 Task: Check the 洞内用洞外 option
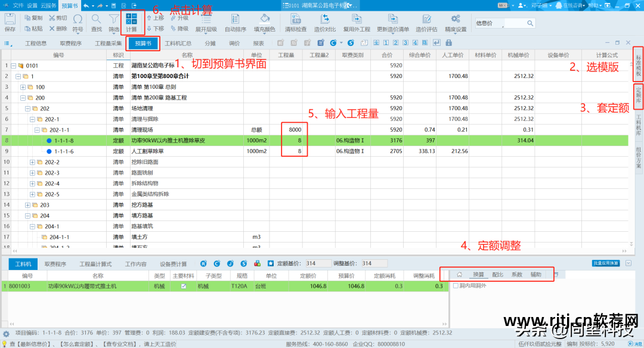pos(454,285)
